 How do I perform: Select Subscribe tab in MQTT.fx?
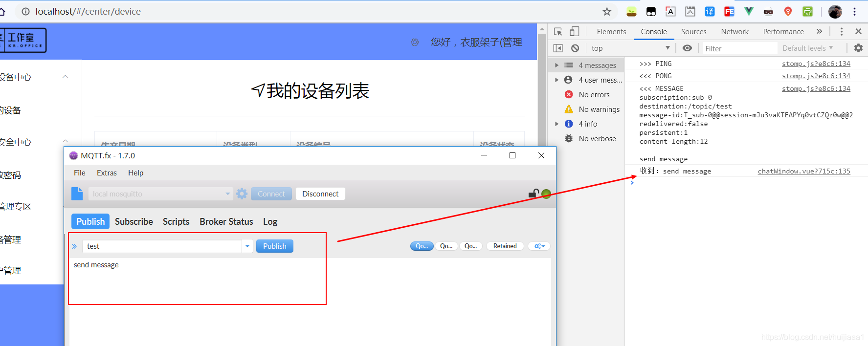pyautogui.click(x=134, y=222)
